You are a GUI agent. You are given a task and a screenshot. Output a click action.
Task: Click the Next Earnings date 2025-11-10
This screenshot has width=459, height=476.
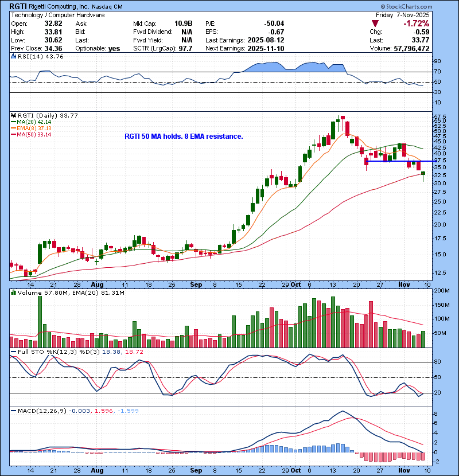[x=266, y=49]
